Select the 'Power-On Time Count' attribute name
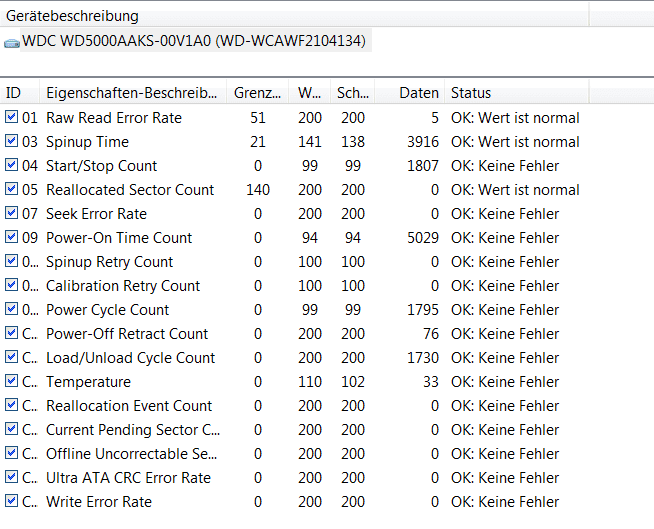 [119, 238]
